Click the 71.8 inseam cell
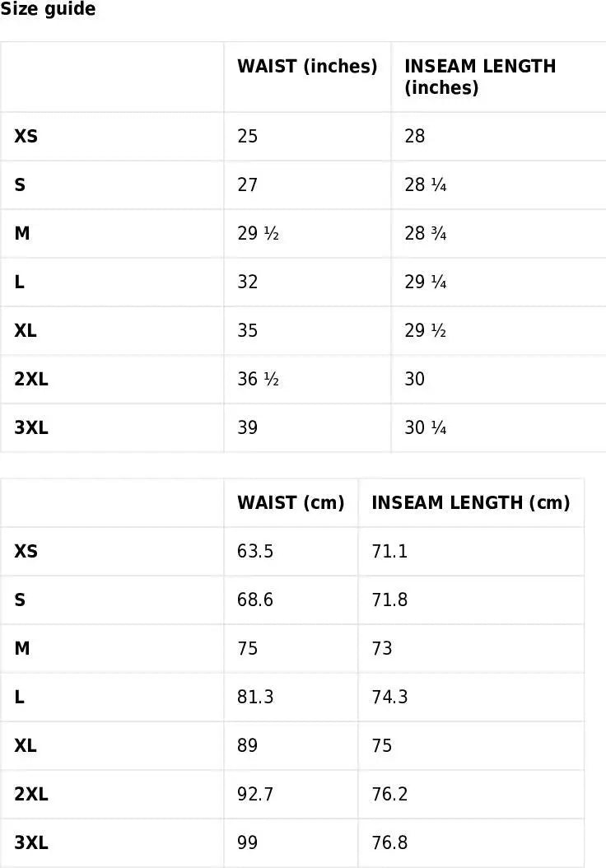606x868 pixels. pyautogui.click(x=389, y=600)
